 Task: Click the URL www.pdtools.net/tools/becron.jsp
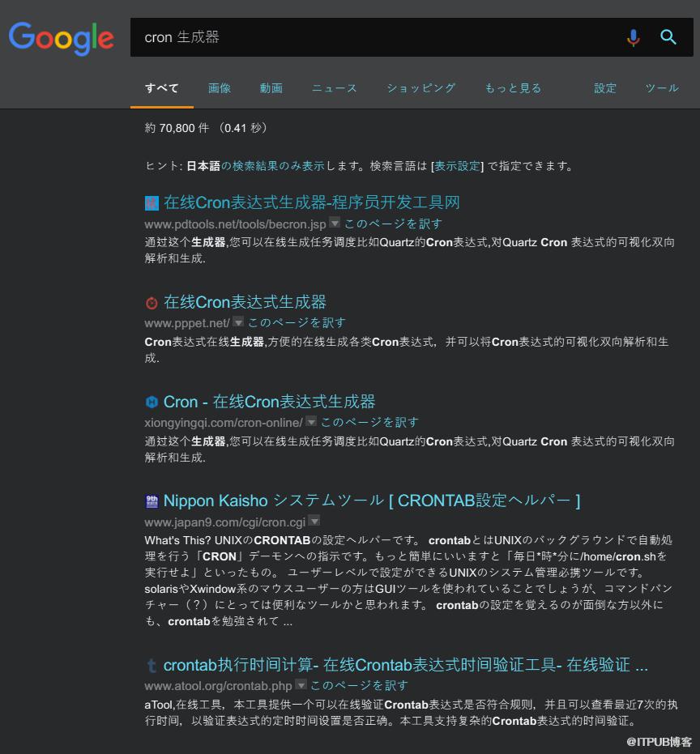click(x=235, y=224)
